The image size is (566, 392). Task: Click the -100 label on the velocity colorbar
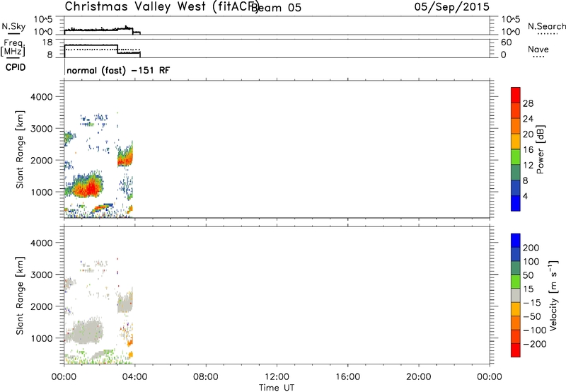(x=535, y=330)
